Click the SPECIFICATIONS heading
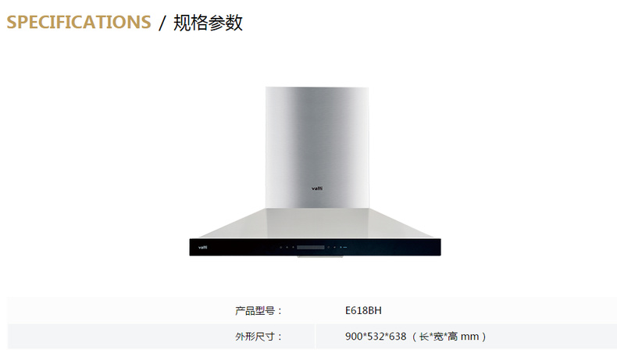 point(79,22)
